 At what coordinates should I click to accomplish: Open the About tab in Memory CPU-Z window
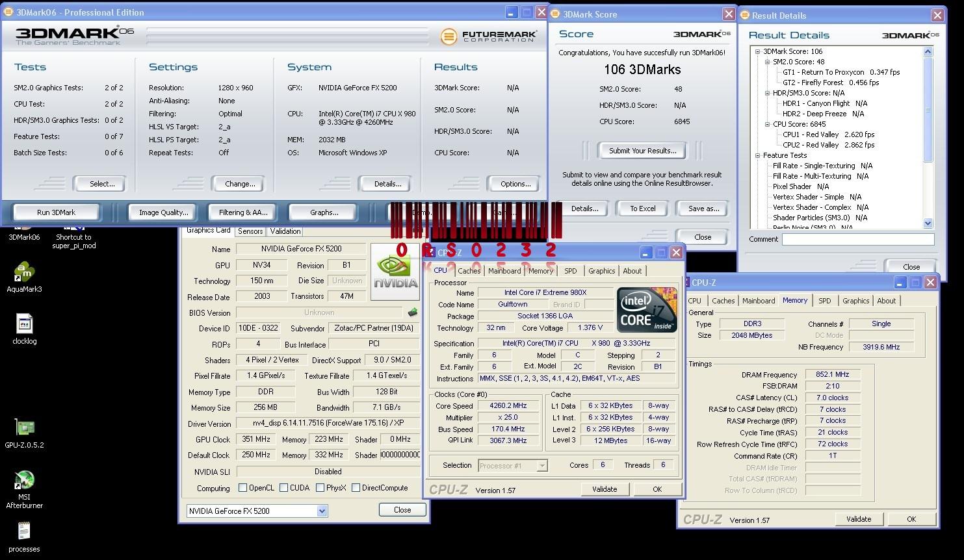coord(887,301)
